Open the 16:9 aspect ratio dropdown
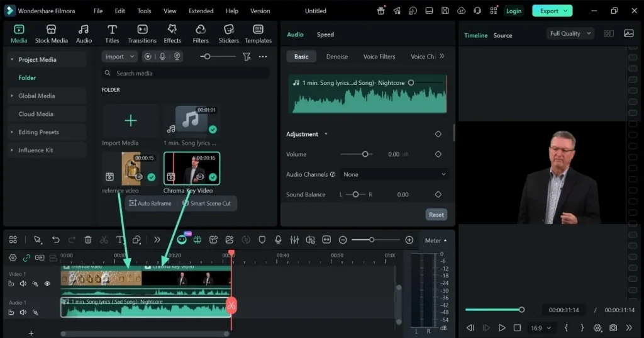Viewport: 644px width, 338px height. [540, 328]
